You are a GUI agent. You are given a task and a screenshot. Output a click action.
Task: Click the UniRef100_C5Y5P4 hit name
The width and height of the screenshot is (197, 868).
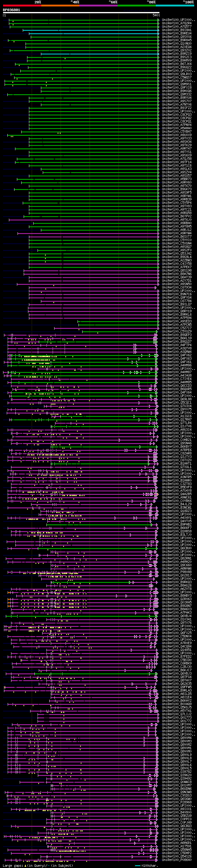click(x=177, y=203)
